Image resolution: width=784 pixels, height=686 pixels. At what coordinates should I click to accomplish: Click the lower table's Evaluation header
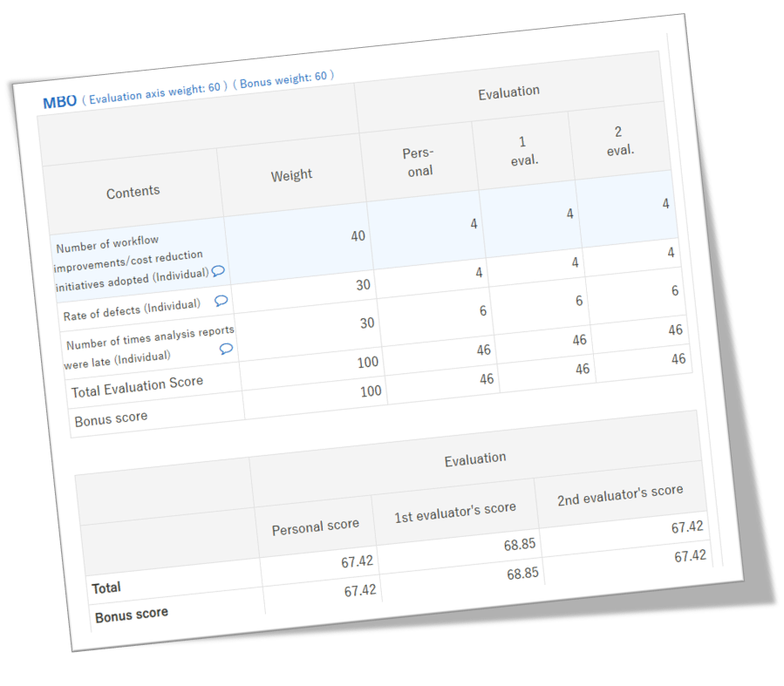pyautogui.click(x=475, y=459)
